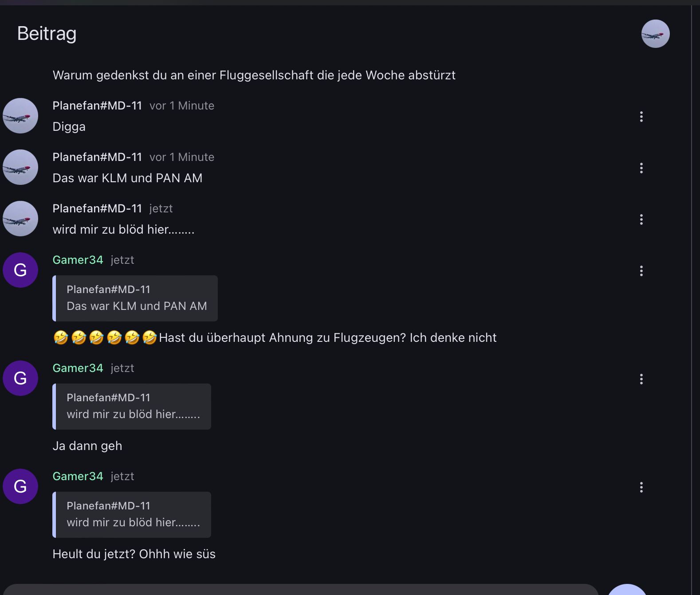Open the quoted block above "Heult du jetzt?"

coord(132,515)
